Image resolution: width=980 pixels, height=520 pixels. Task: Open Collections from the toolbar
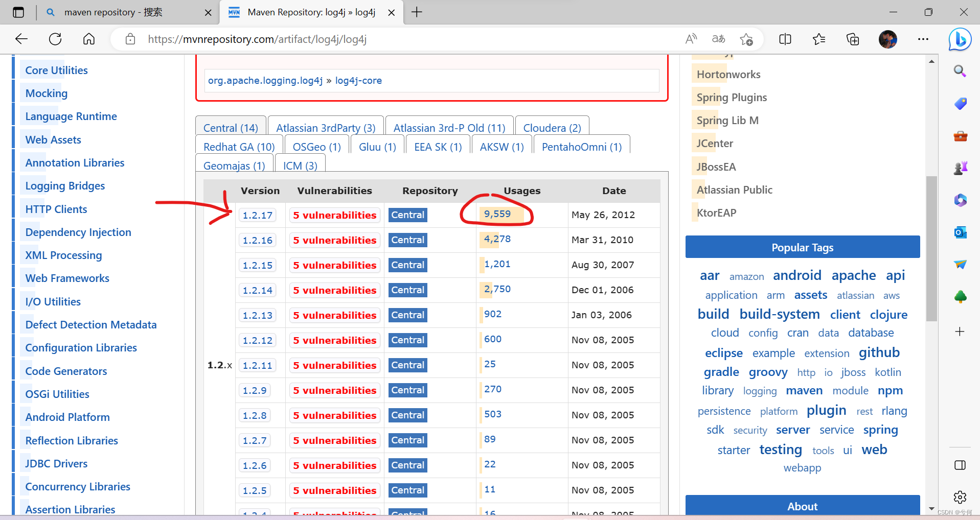click(852, 39)
